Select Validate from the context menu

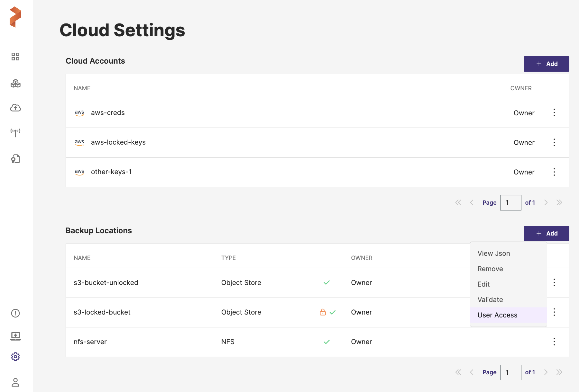(x=490, y=300)
